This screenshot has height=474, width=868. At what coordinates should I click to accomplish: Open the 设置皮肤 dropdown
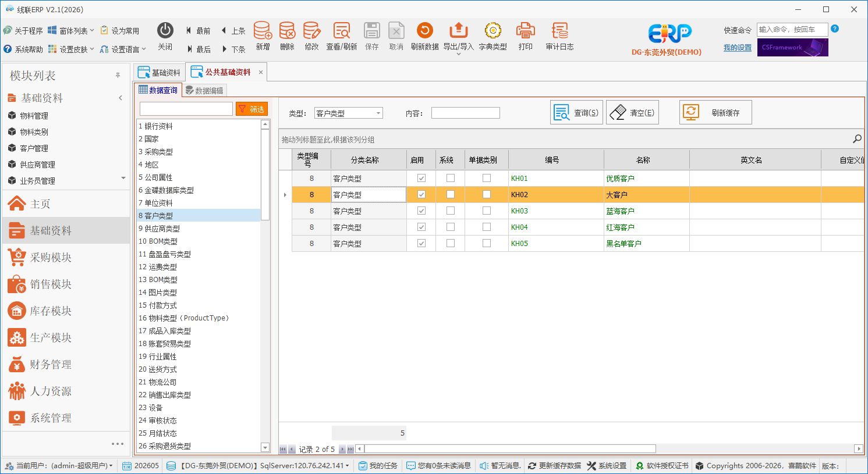coord(71,49)
